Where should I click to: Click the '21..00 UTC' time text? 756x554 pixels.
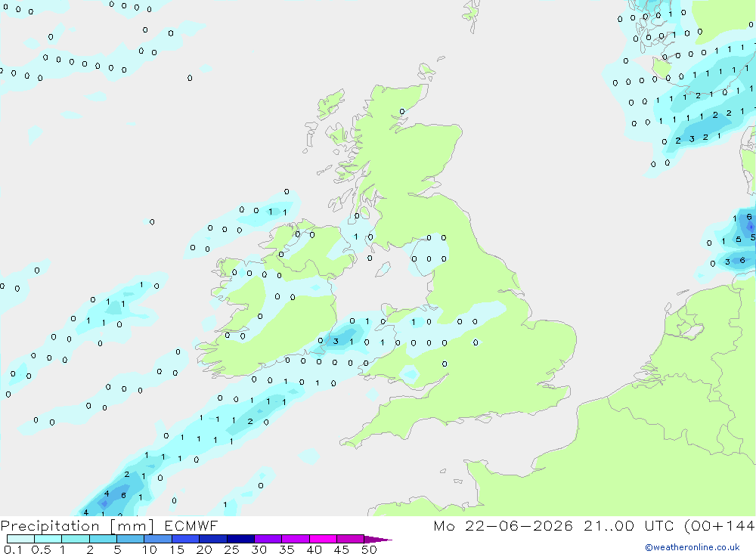628,526
